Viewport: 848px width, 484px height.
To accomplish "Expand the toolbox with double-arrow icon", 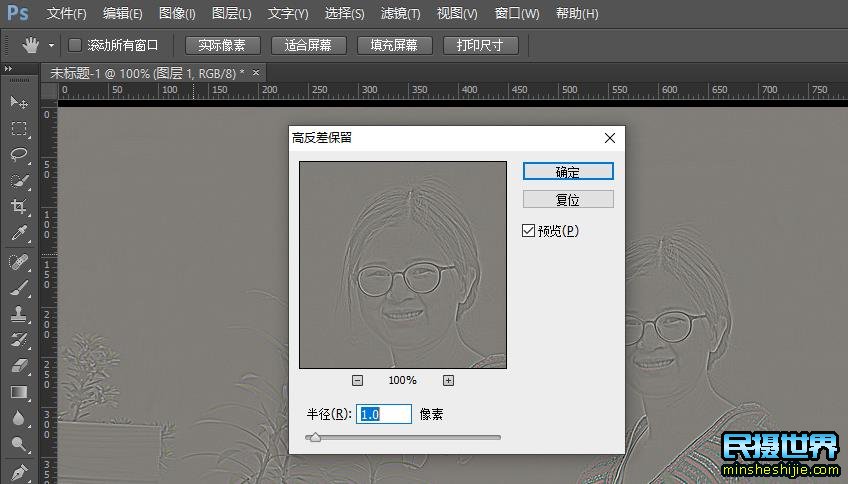I will click(8, 69).
